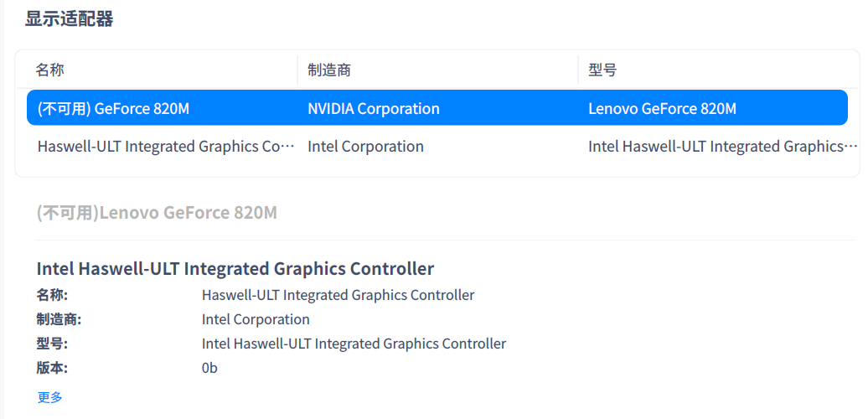Click divider between 名称 and 制造商 column headers
This screenshot has height=419, width=868.
tap(297, 70)
